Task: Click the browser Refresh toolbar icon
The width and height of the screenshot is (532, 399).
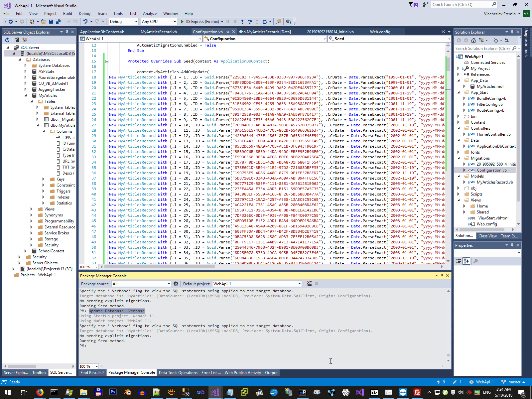Action: (265, 22)
